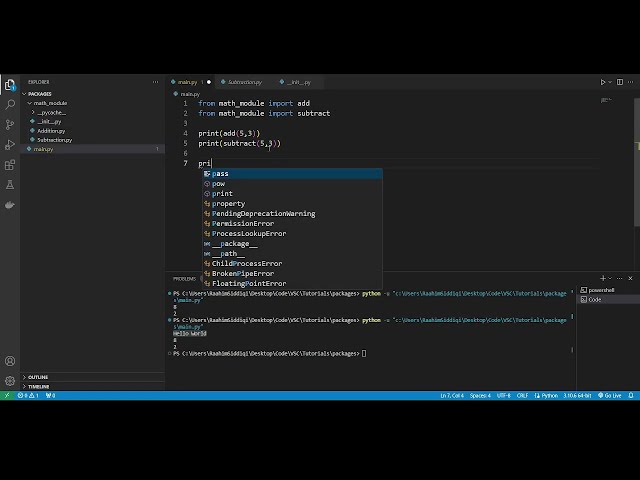Expand the __pycache__ folder
Viewport: 640px width, 480px height.
92,113
